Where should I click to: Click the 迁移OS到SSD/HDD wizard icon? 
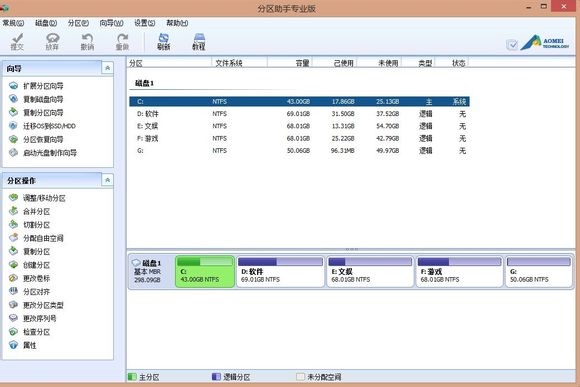[13, 126]
